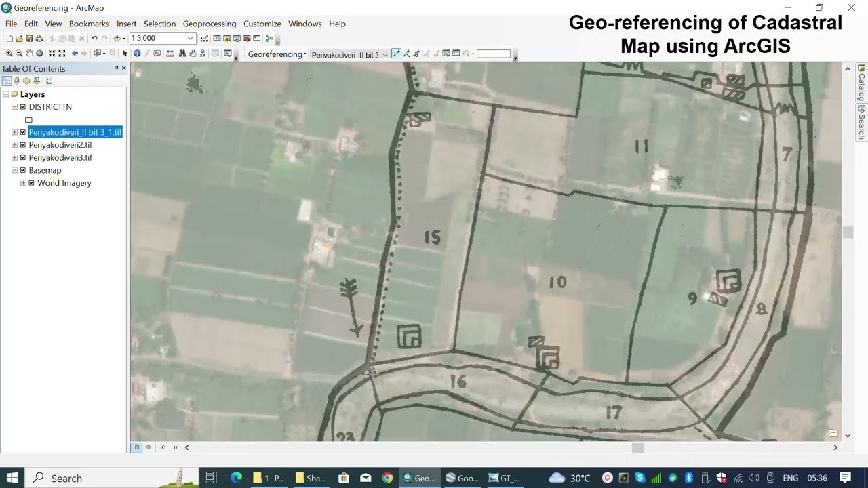Screen dimensions: 868x488
Task: Click the horizontal scrollbar thumb
Action: coord(637,447)
